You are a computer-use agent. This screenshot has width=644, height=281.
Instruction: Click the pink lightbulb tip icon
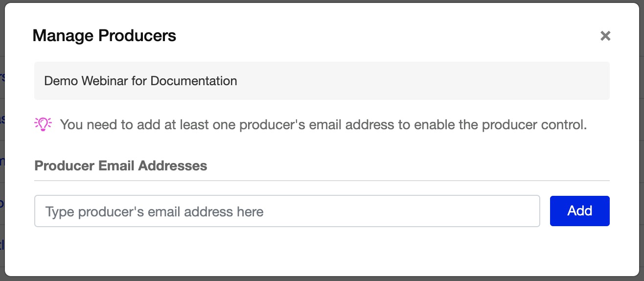point(43,124)
